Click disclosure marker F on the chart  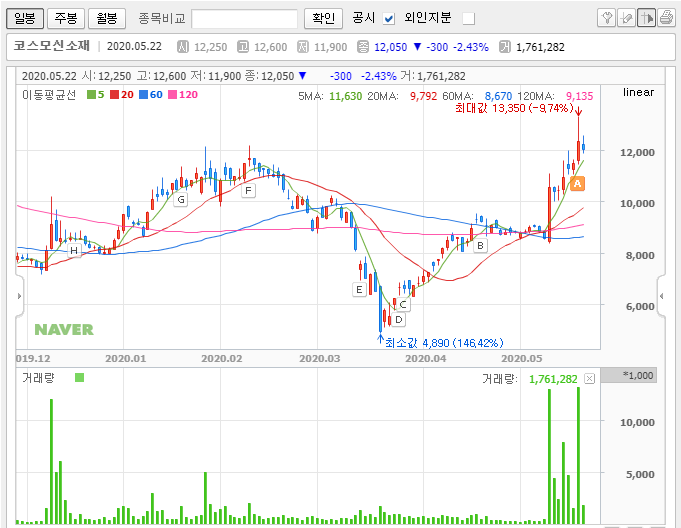(248, 191)
